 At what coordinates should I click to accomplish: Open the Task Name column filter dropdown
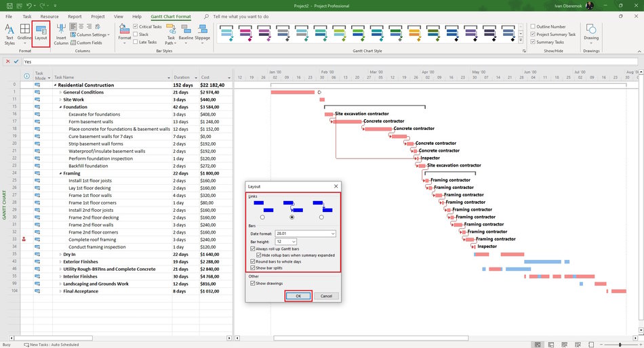tap(169, 78)
